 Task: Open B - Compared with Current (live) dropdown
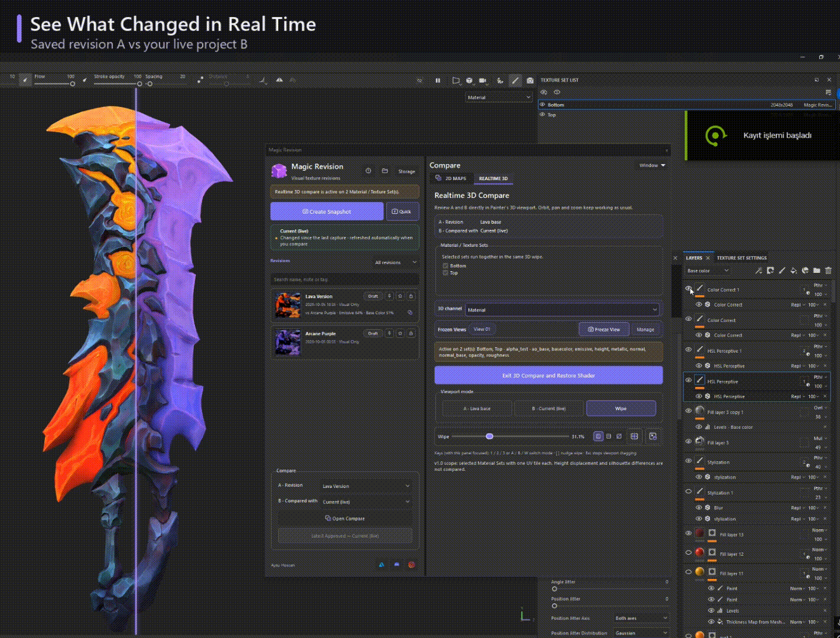click(x=366, y=502)
